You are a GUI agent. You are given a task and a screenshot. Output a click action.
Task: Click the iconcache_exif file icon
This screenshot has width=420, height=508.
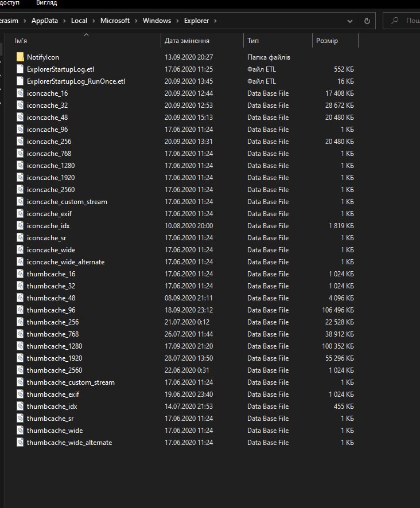coord(20,214)
